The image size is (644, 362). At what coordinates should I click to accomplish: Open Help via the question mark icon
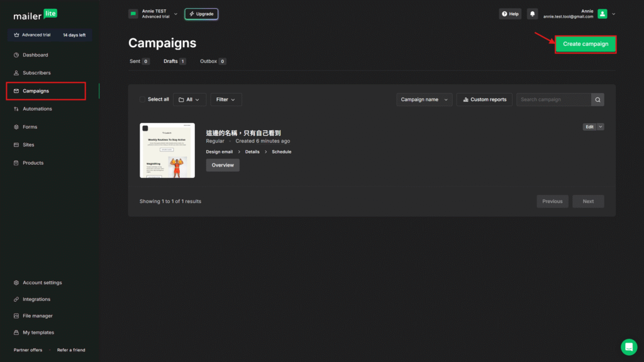coord(509,13)
